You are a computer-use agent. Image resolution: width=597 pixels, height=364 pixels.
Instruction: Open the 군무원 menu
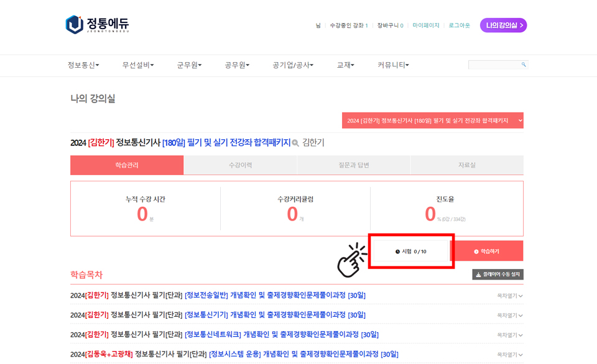[189, 65]
